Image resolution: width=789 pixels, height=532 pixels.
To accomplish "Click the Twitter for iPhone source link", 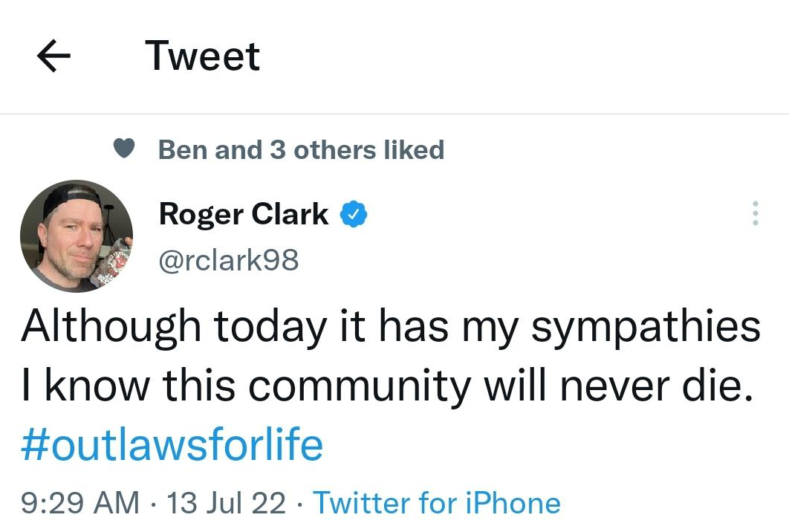I will coord(436,503).
